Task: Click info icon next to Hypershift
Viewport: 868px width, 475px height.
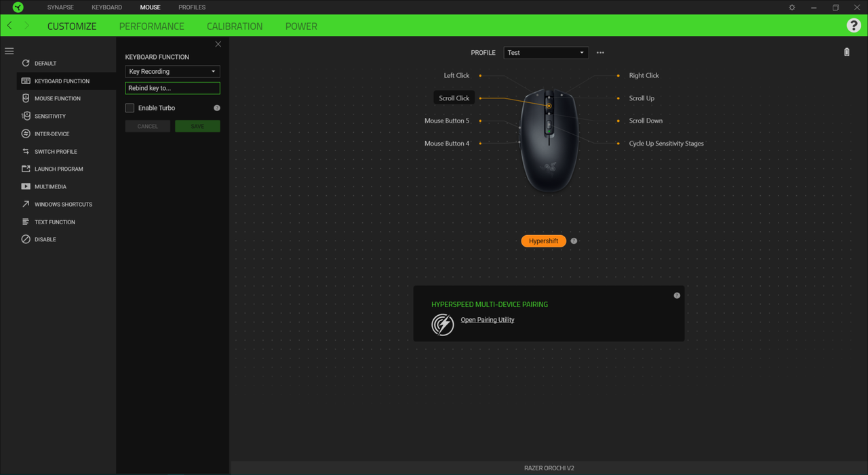Action: point(574,241)
